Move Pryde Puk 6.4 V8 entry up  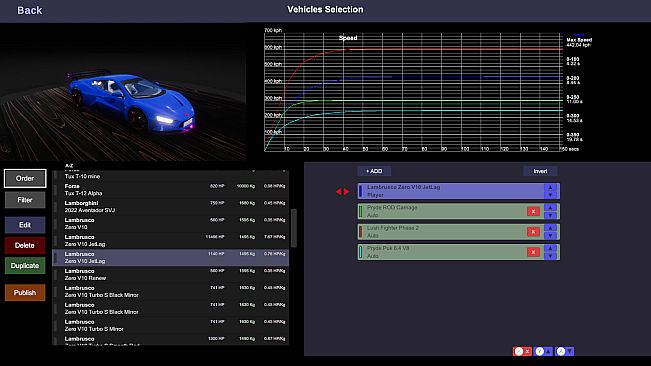click(x=551, y=248)
